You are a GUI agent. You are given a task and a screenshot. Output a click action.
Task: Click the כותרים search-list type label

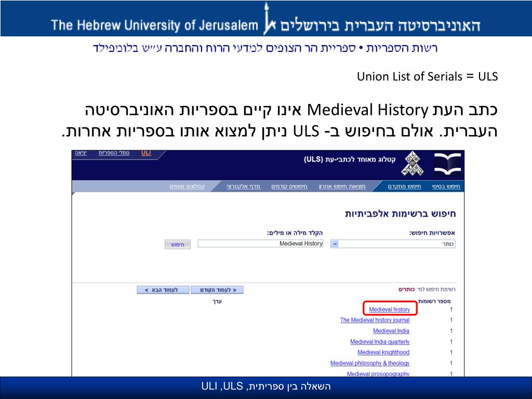coord(406,289)
